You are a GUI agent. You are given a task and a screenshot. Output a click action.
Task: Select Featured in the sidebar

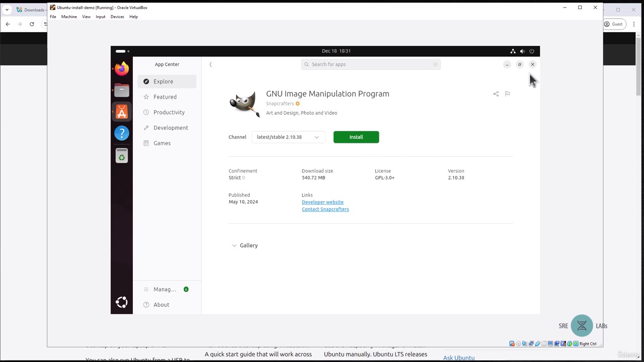click(167, 97)
